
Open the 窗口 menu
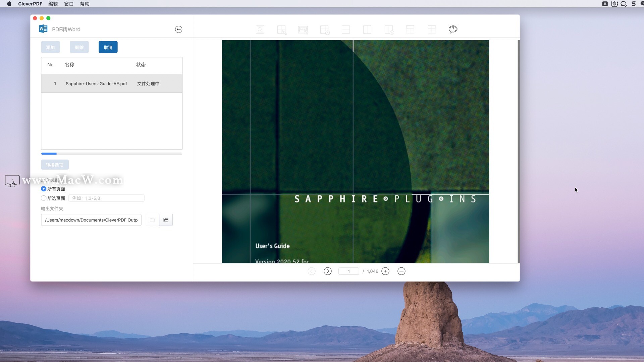[x=69, y=4]
